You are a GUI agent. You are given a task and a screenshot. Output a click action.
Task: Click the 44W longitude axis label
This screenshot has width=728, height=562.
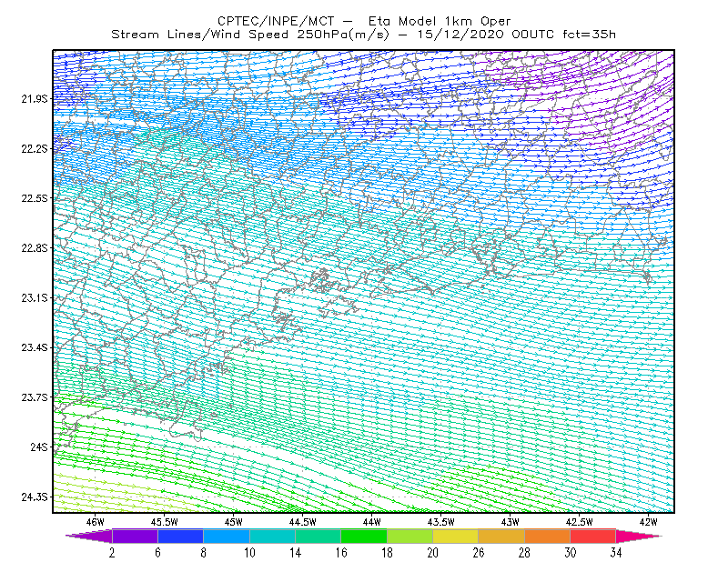(372, 522)
